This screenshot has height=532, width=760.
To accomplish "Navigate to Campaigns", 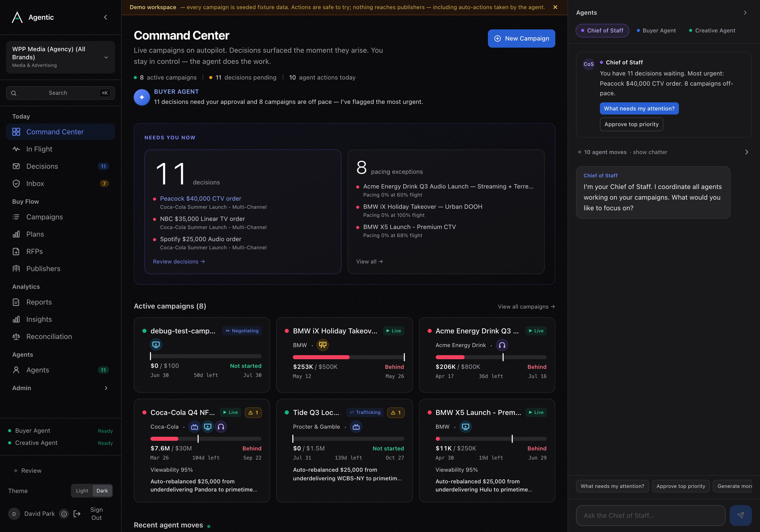I will click(60, 217).
